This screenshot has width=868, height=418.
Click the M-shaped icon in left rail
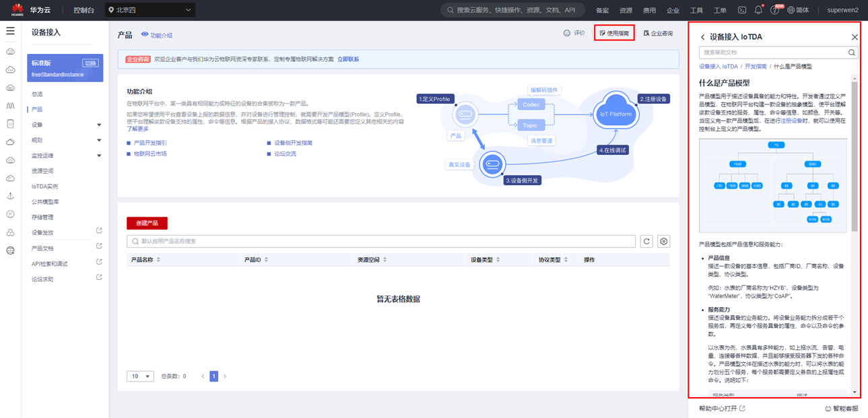tap(10, 106)
